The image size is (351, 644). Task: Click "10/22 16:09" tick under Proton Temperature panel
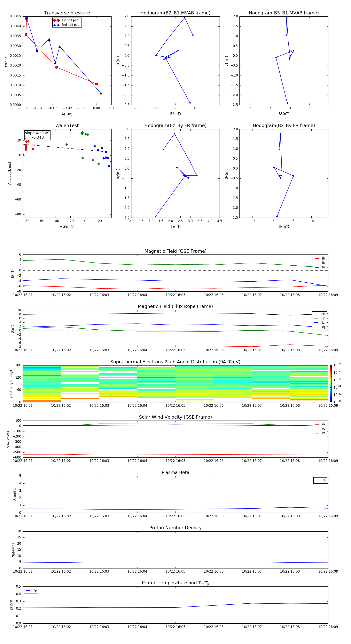tap(328, 627)
